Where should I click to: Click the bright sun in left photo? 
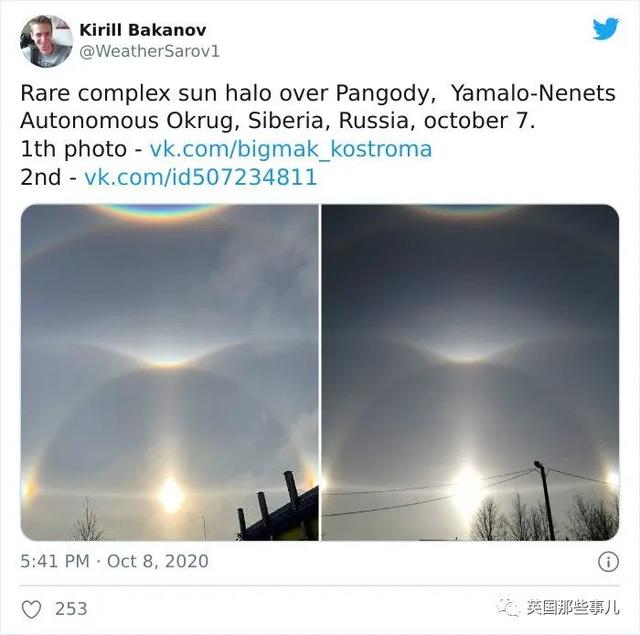point(171,495)
